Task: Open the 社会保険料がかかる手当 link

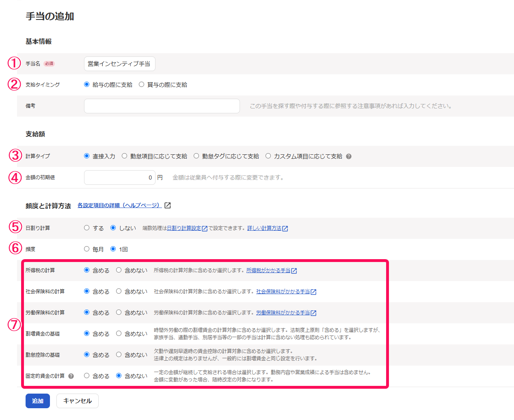Action: point(283,292)
